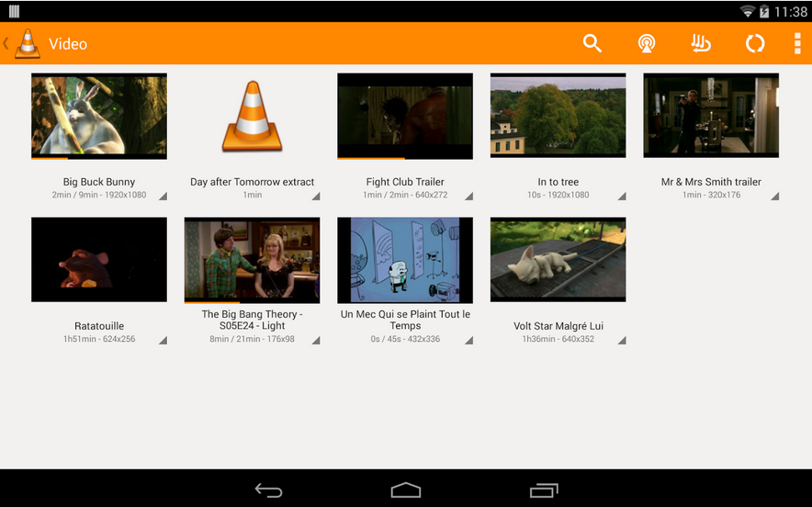Viewport: 812px width, 507px height.
Task: Tap Android Back navigation button
Action: [269, 490]
